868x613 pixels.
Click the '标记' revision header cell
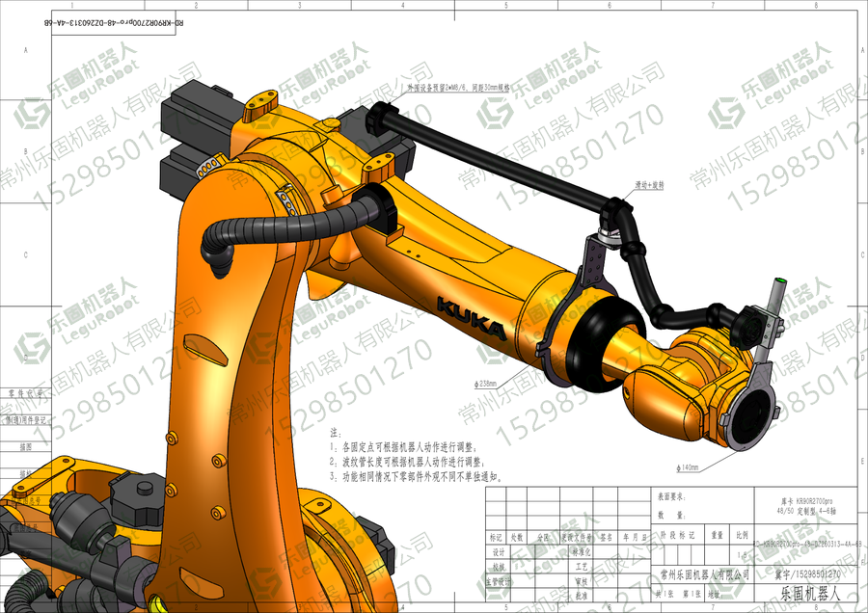coord(496,537)
